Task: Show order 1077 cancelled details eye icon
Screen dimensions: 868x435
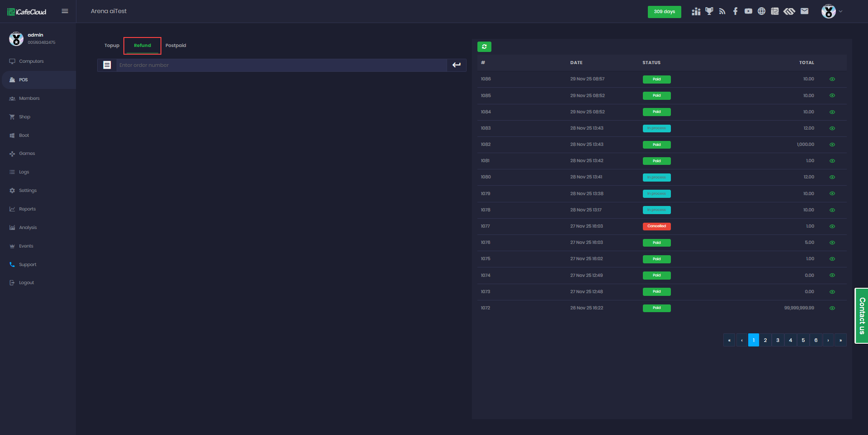Action: point(832,226)
